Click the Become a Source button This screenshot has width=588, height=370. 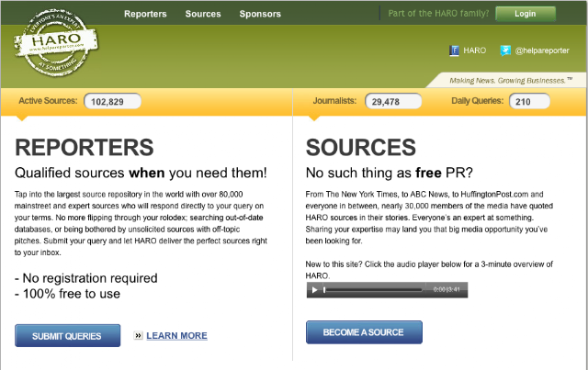(x=364, y=332)
